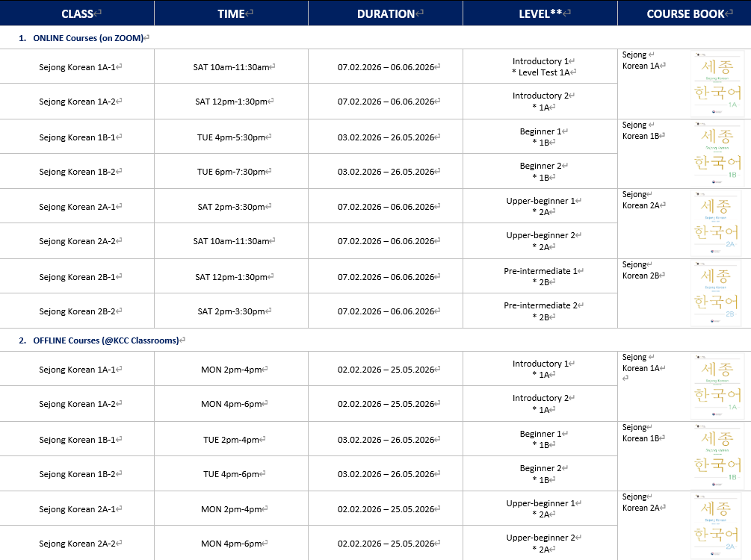Image resolution: width=751 pixels, height=560 pixels.
Task: Click the DURATION header cell
Action: [386, 13]
